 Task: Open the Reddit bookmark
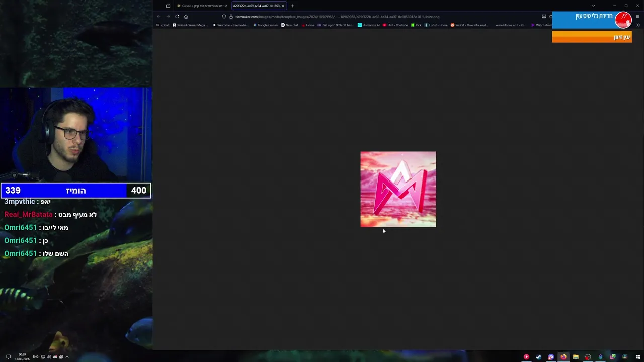click(x=469, y=25)
